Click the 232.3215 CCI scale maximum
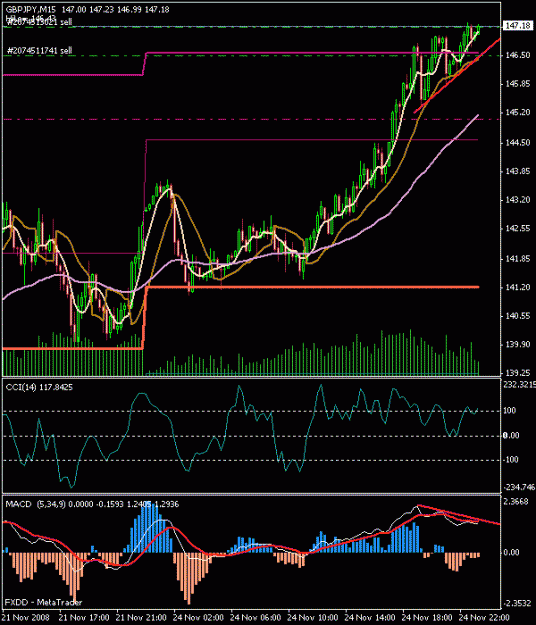The image size is (536, 625). tap(519, 385)
